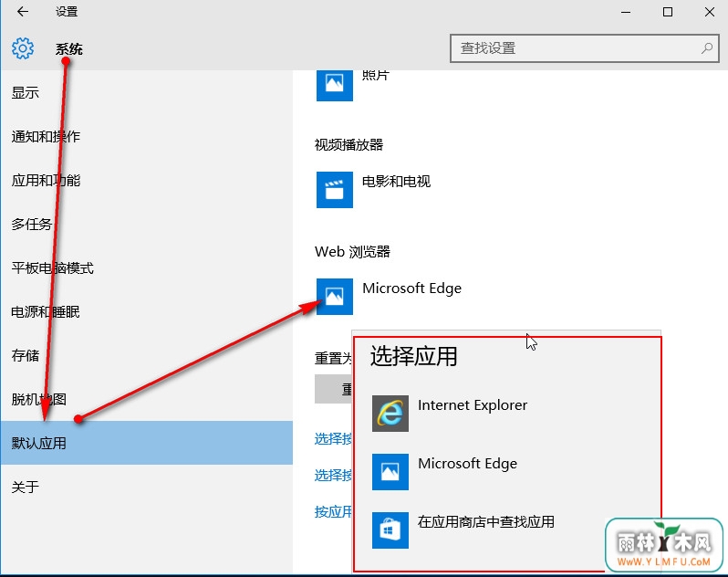Click the search magnifier icon
This screenshot has height=577, width=728.
(x=707, y=47)
